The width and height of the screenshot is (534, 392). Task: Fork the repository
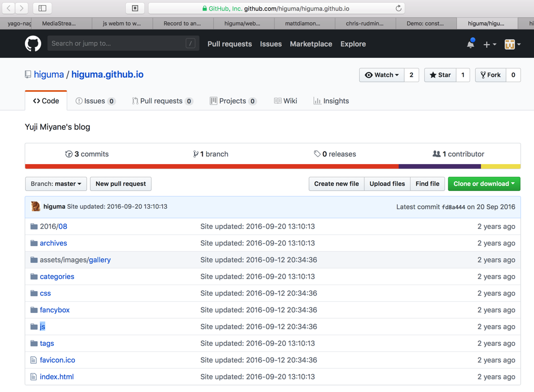490,75
